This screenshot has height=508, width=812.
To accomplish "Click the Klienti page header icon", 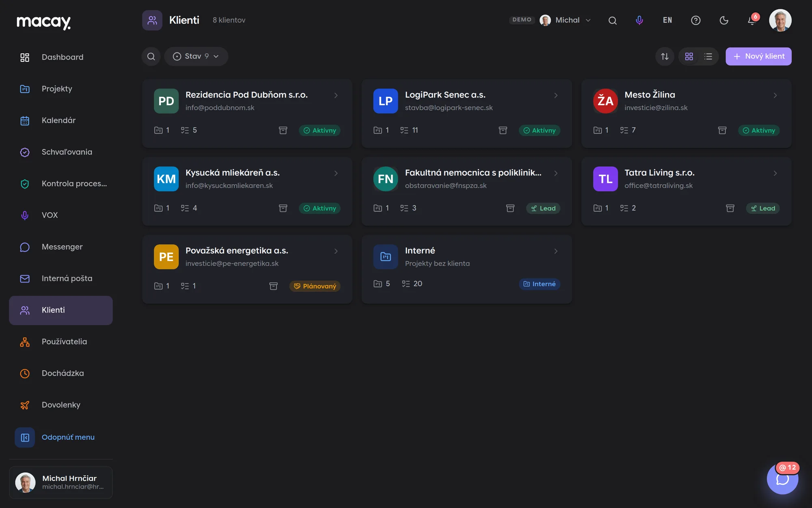I will (152, 20).
